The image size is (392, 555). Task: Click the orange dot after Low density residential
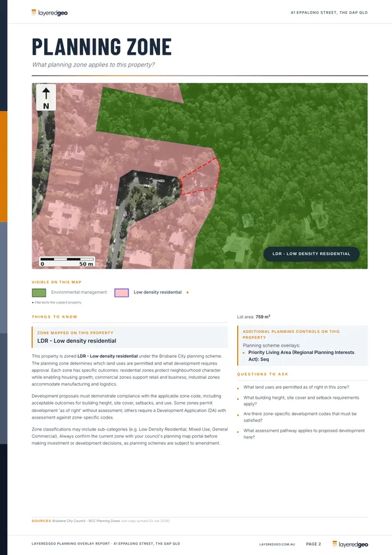pyautogui.click(x=188, y=293)
